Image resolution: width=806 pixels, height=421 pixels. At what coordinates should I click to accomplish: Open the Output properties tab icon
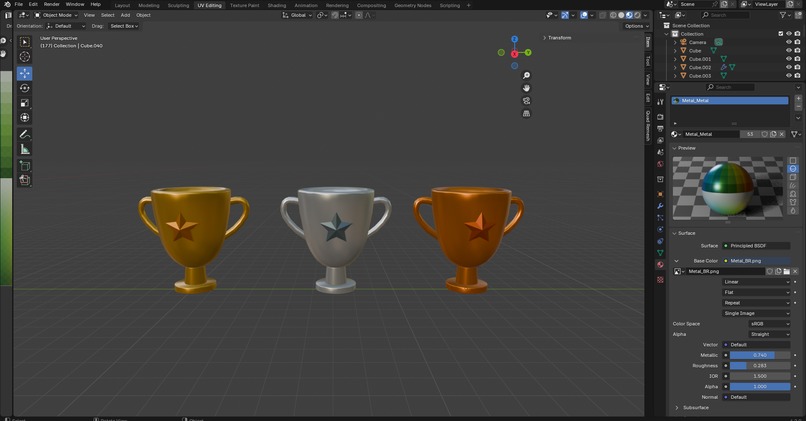click(x=661, y=129)
